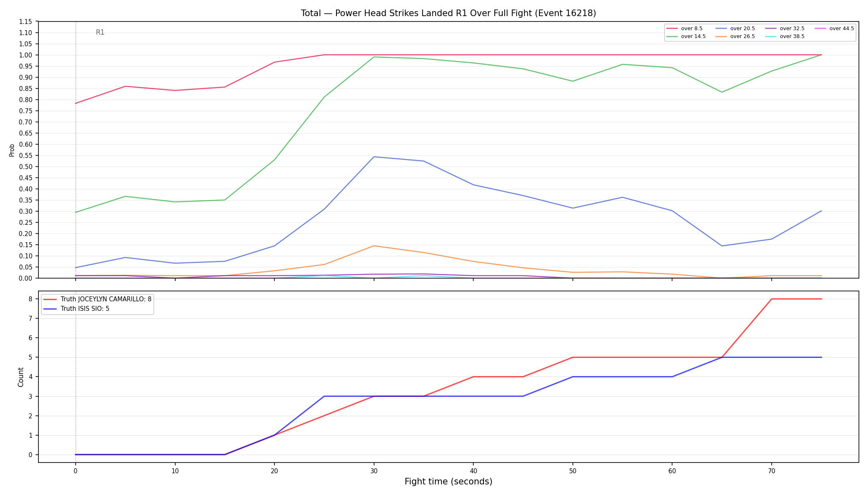Screen dimensions: 868x496
Task: Click 'Truth JOCEYLYN CAMARILLO: 8' legend entry
Action: 98,299
